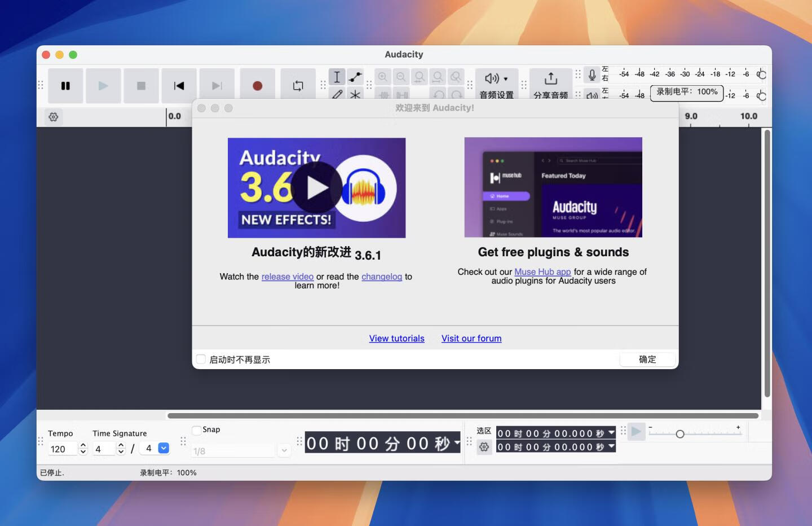Click time signature numerator stepper
This screenshot has height=526, width=812.
pyautogui.click(x=121, y=449)
